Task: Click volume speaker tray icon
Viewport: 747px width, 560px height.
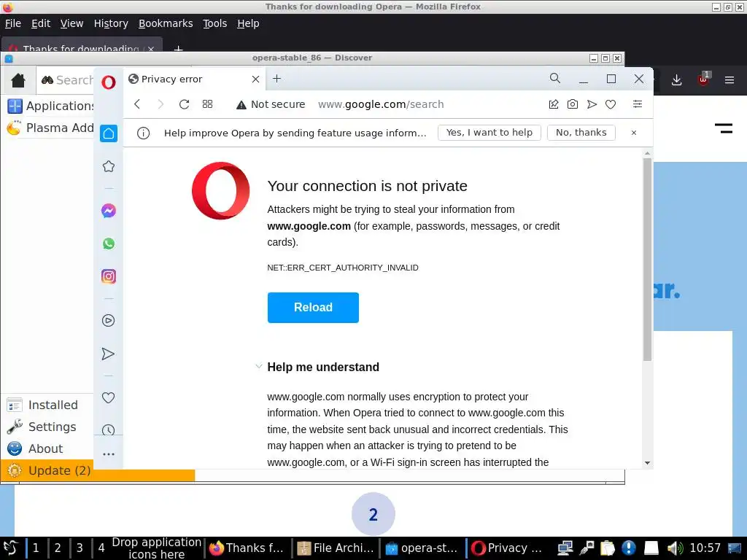Action: 674,548
